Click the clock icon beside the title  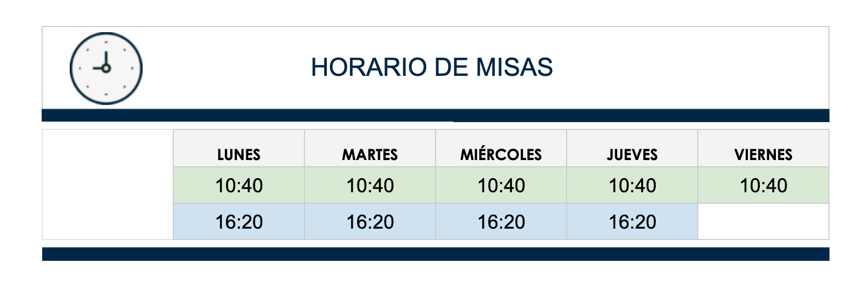tap(106, 68)
